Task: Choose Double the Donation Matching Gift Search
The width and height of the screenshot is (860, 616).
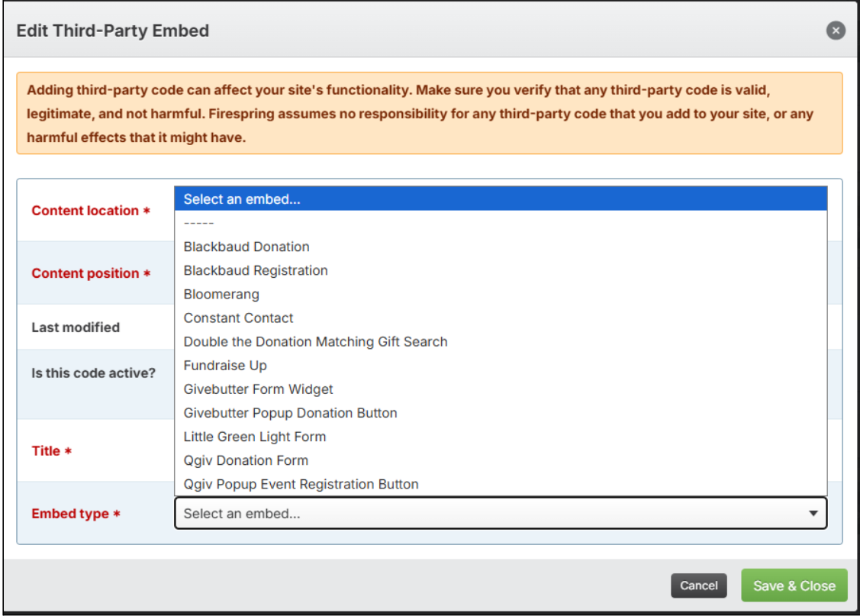Action: point(315,341)
